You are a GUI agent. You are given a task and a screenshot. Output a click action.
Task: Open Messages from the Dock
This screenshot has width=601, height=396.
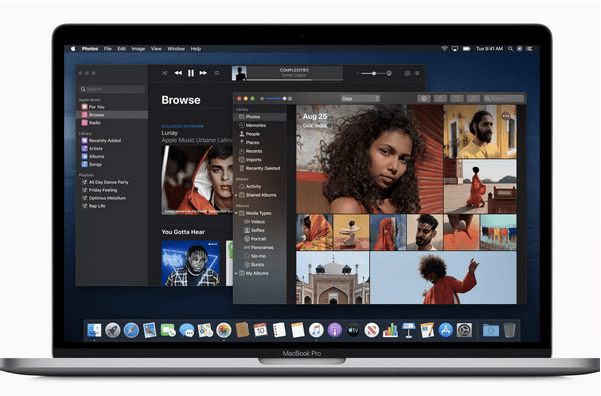tap(187, 330)
